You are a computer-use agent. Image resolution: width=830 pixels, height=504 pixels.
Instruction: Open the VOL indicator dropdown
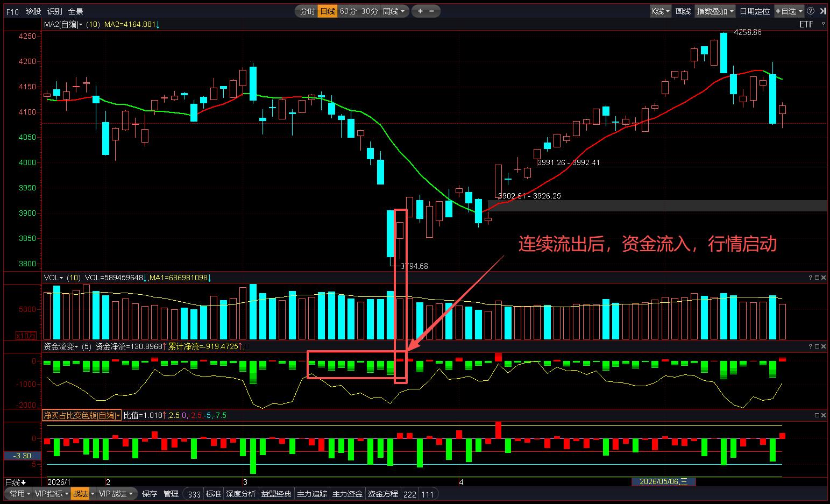coord(53,278)
